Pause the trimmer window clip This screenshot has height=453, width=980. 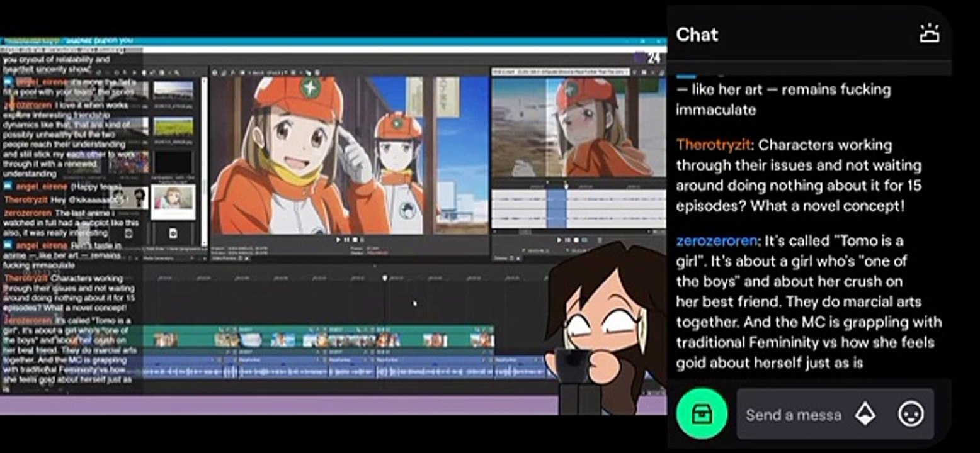click(567, 240)
